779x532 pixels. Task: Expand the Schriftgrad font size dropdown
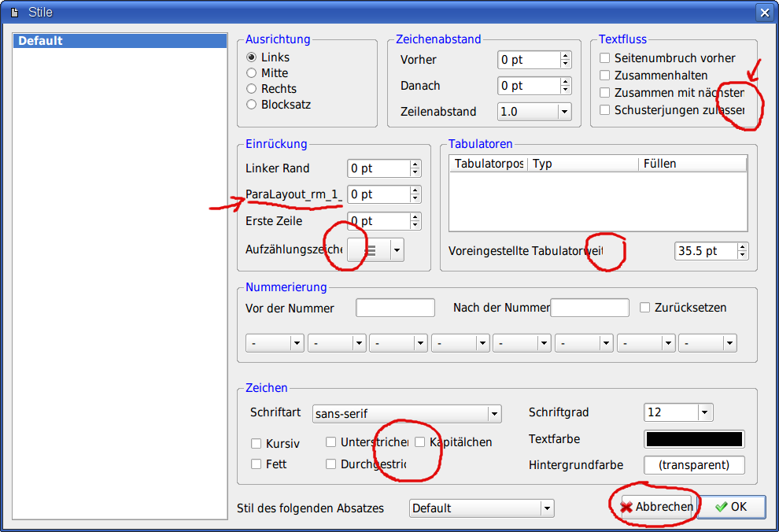[x=677, y=412]
